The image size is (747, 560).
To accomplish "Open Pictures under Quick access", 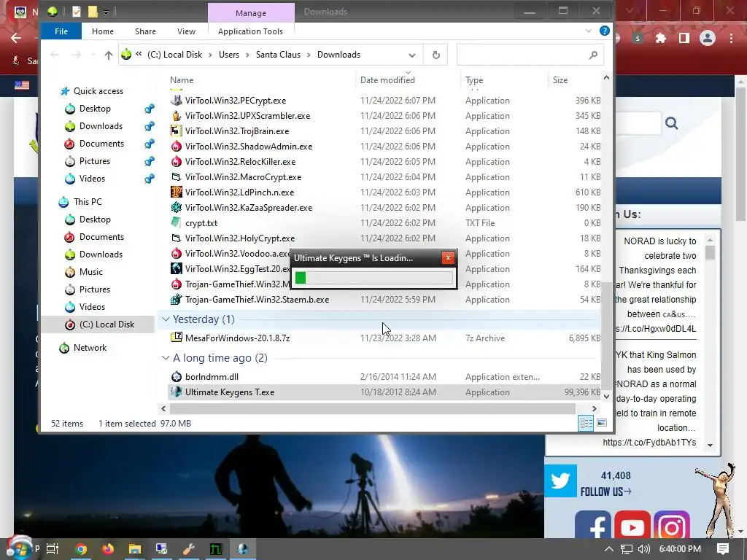I will click(x=94, y=161).
